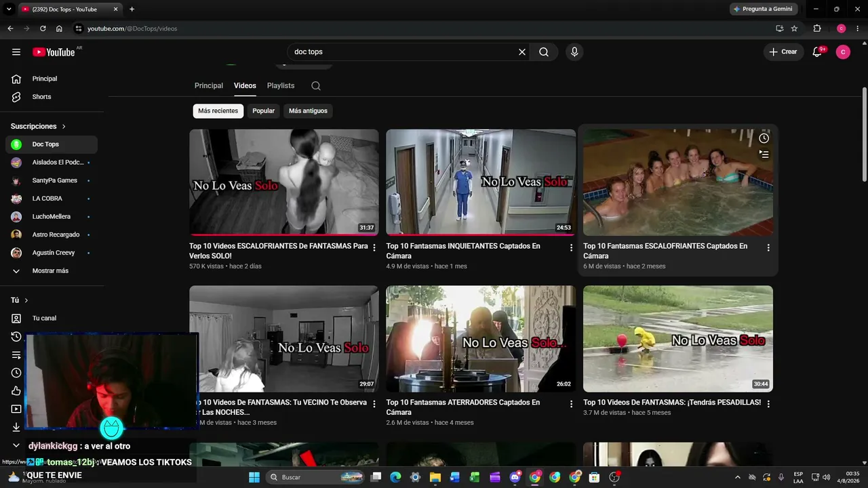
Task: Open the YouTube notifications bell
Action: (x=817, y=52)
